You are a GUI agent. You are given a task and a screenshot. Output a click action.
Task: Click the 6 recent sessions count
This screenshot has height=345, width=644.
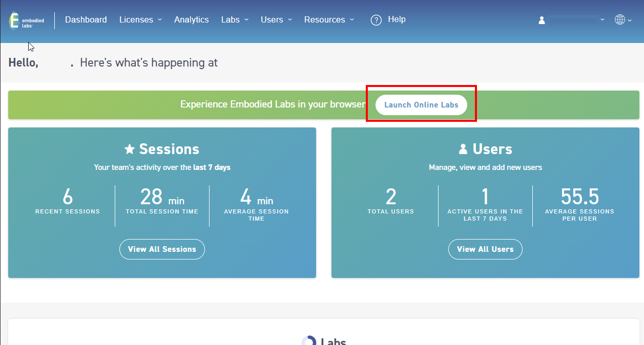pos(68,197)
